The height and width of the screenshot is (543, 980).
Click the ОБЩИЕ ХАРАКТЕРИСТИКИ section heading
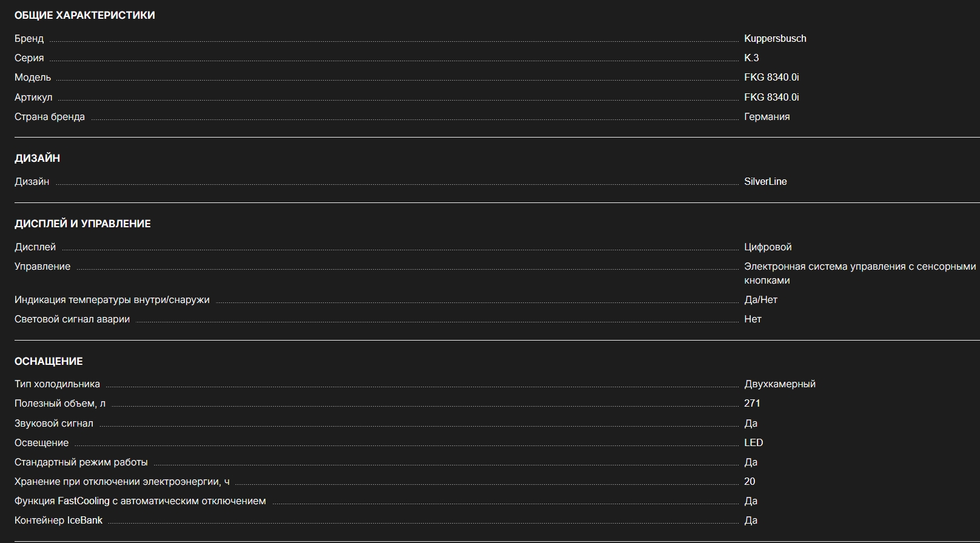tap(84, 15)
